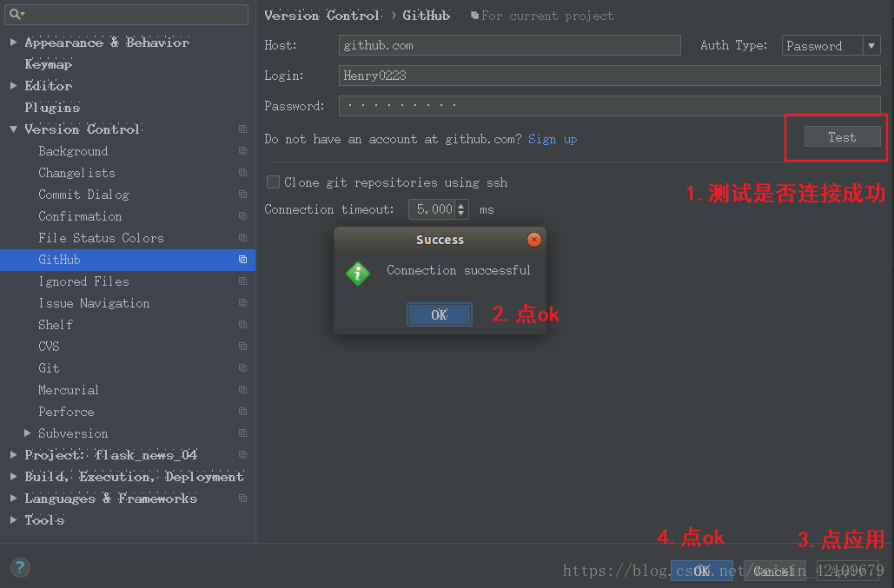Click the Password input field

point(610,105)
